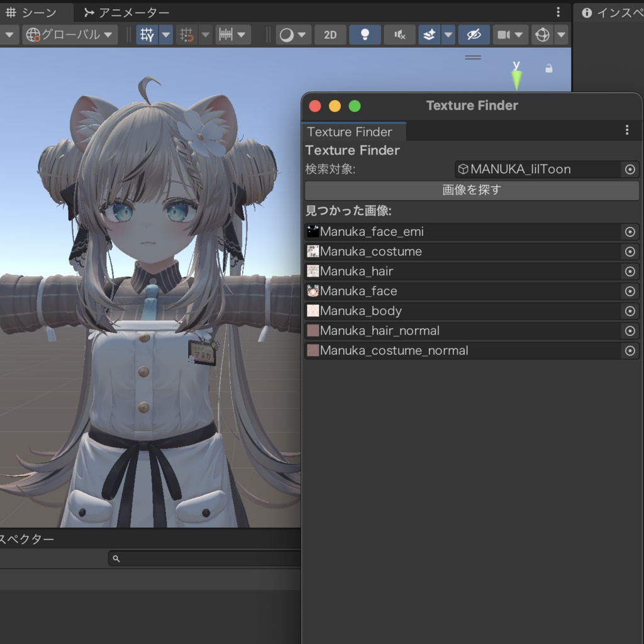Open the effects options dropdown arrow
The image size is (644, 644).
point(449,35)
